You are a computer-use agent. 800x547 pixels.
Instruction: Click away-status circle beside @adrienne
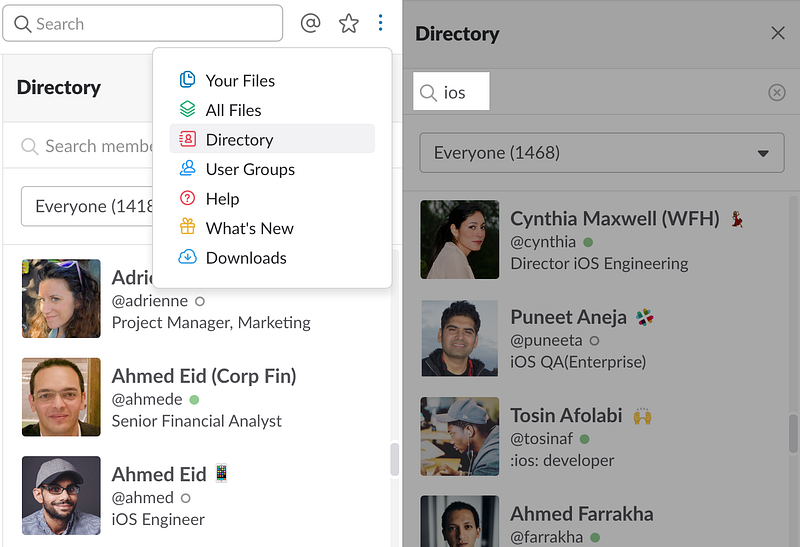pos(200,302)
